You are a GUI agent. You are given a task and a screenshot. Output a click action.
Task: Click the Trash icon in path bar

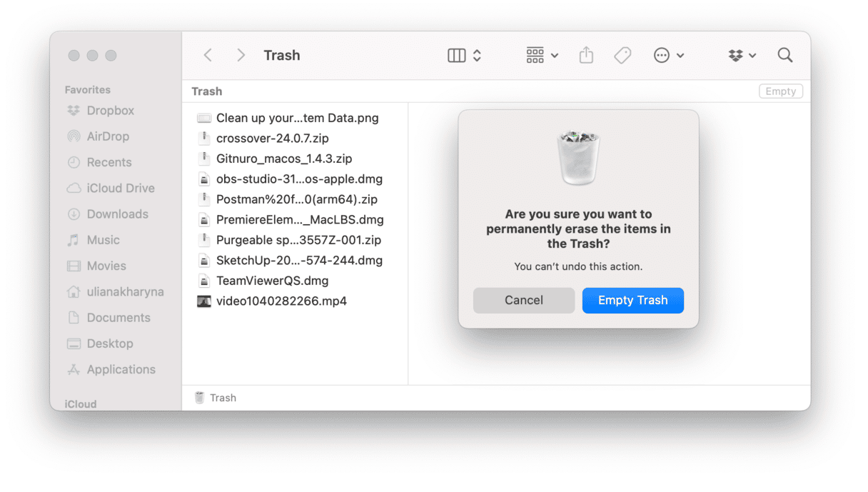coord(200,398)
